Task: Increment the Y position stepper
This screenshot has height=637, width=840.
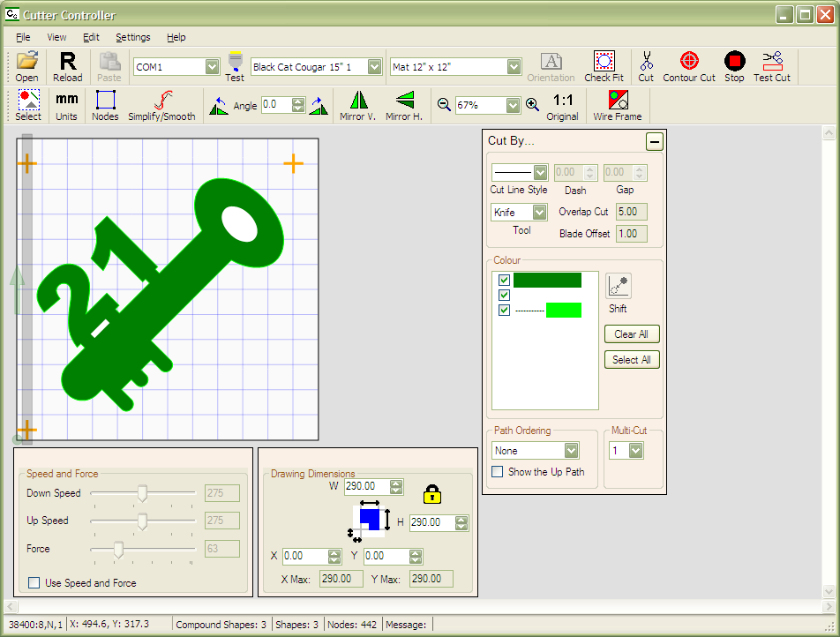Action: click(x=416, y=553)
